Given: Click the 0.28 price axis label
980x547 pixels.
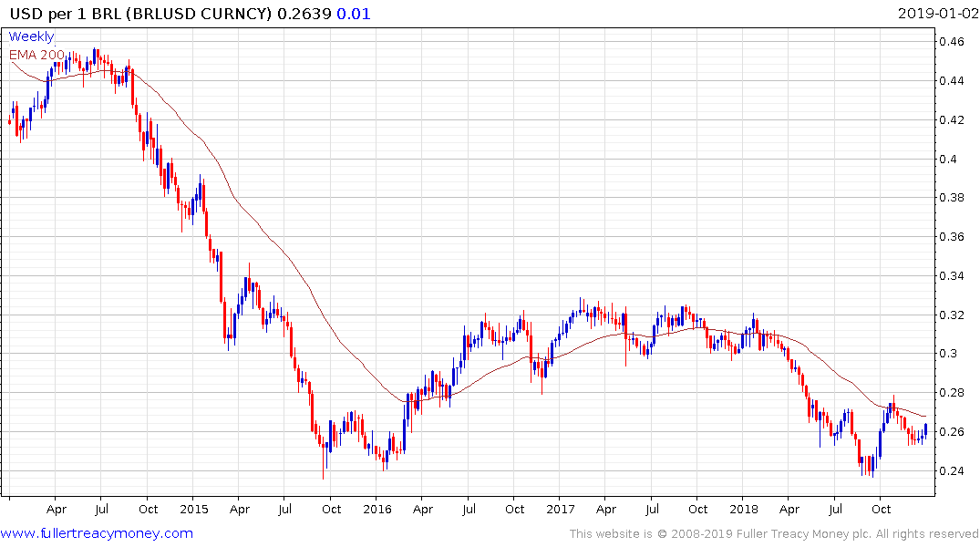Looking at the screenshot, I should 951,393.
